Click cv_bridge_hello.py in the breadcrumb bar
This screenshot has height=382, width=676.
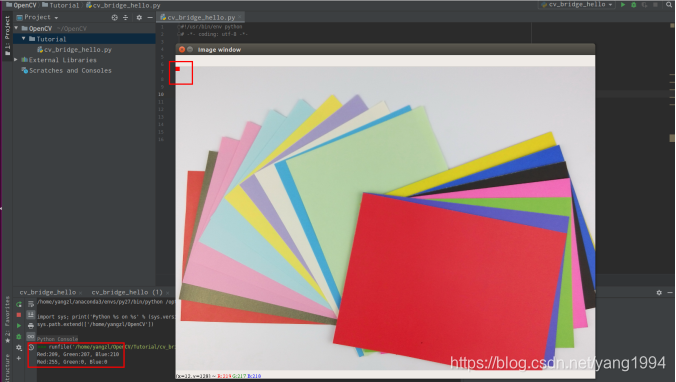pyautogui.click(x=123, y=5)
